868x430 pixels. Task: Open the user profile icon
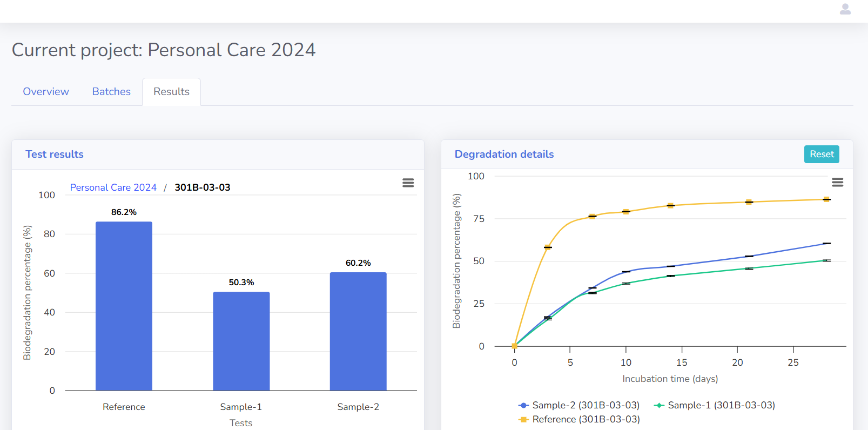tap(845, 9)
